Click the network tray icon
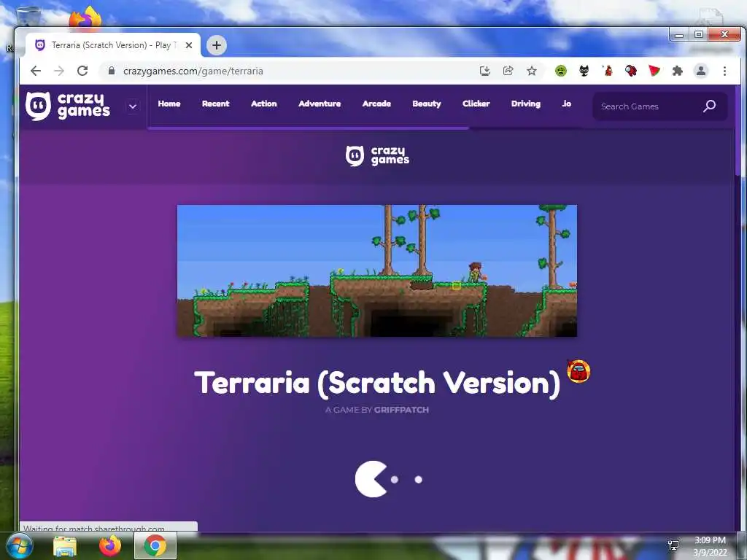 (x=673, y=545)
